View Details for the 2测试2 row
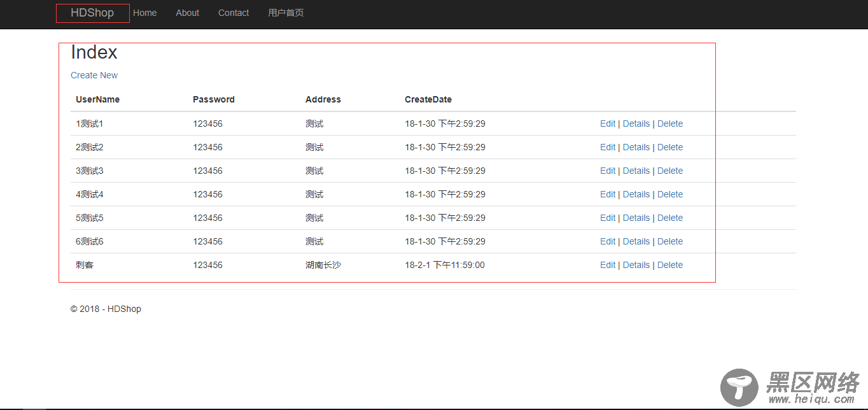 pos(636,147)
